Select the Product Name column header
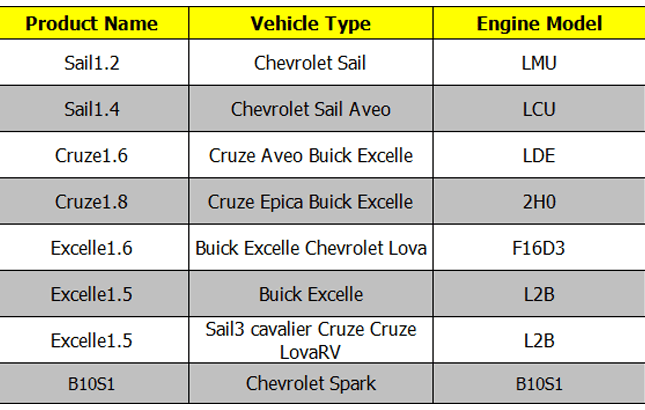The width and height of the screenshot is (645, 410). (94, 23)
